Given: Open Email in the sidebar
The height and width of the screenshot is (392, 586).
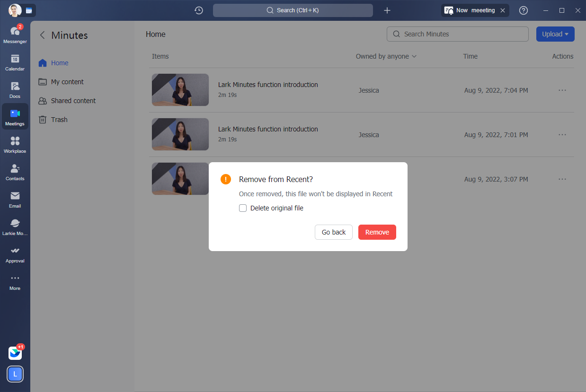Looking at the screenshot, I should (x=15, y=199).
